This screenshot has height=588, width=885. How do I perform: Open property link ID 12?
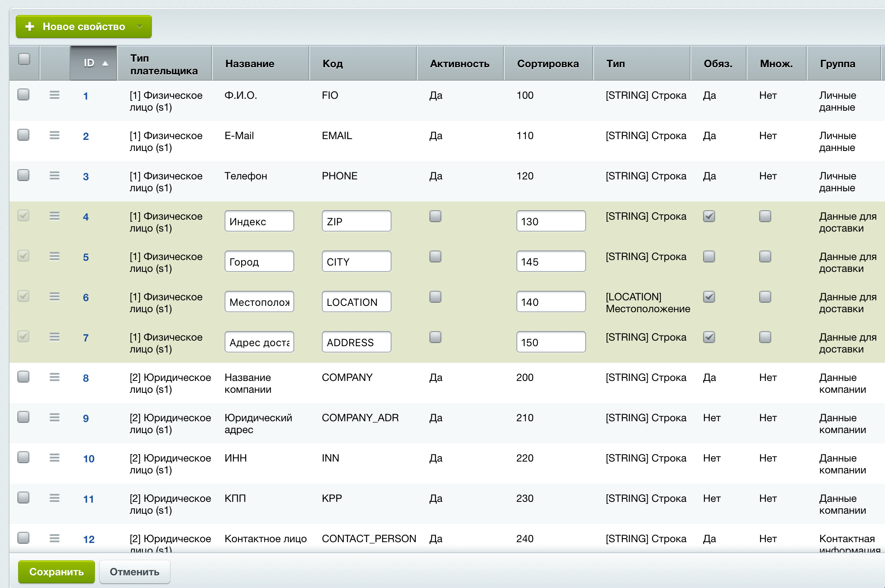pos(89,539)
